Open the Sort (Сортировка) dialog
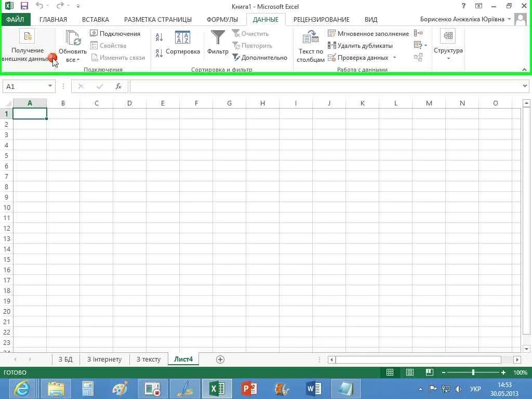 182,43
